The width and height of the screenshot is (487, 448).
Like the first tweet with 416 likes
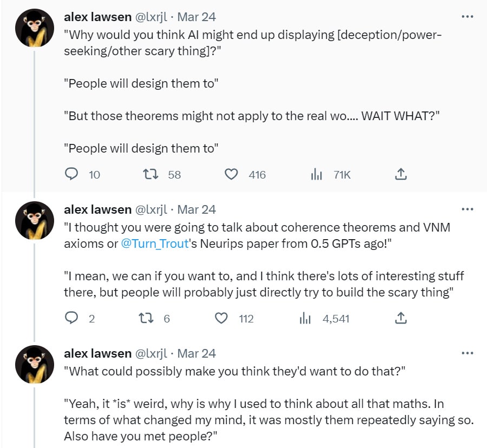click(x=231, y=174)
